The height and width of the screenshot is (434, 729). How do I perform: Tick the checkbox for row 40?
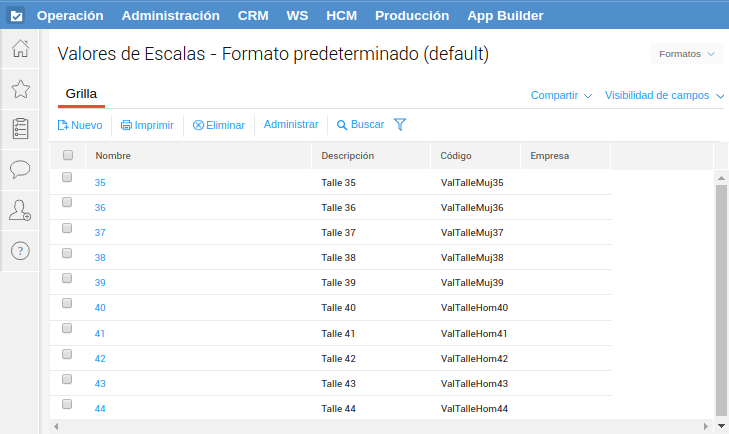(68, 302)
